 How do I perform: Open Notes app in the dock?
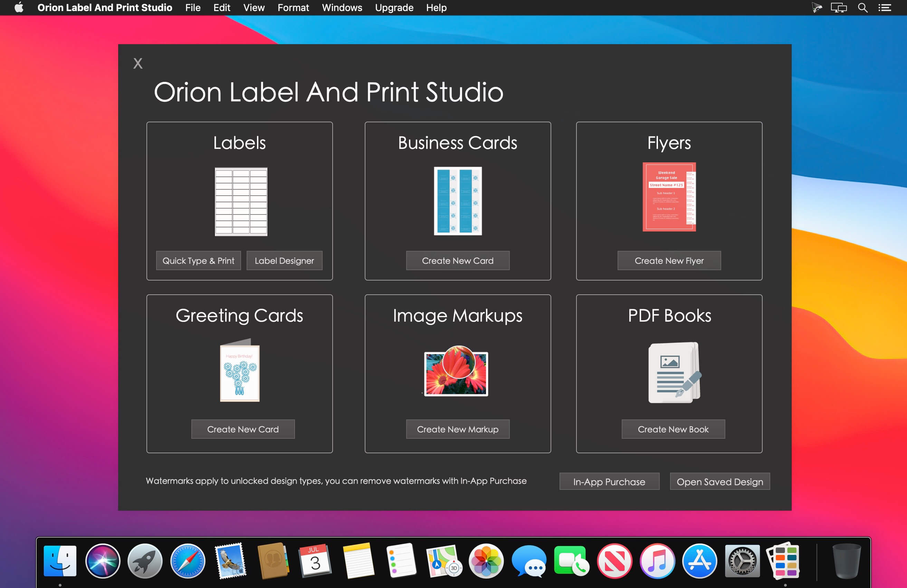[x=358, y=561]
